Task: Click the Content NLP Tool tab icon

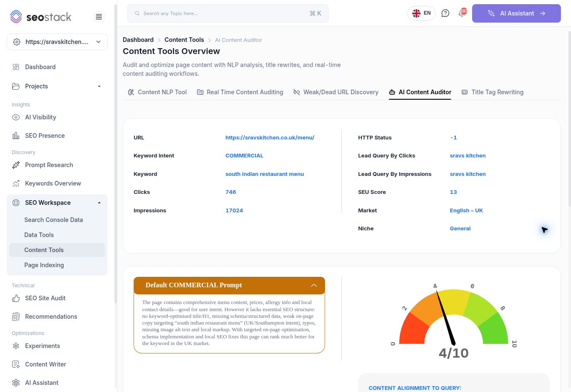Action: 131,92
